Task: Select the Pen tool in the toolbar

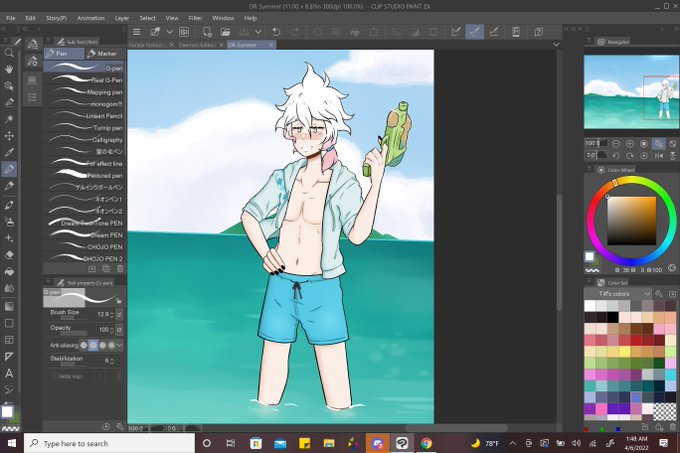Action: click(9, 169)
